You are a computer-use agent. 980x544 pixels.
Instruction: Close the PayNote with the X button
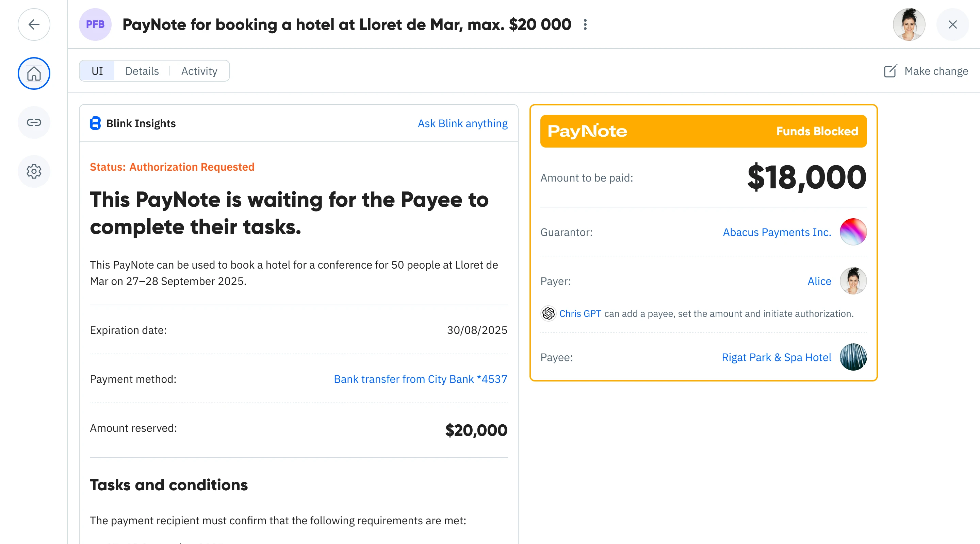(952, 25)
